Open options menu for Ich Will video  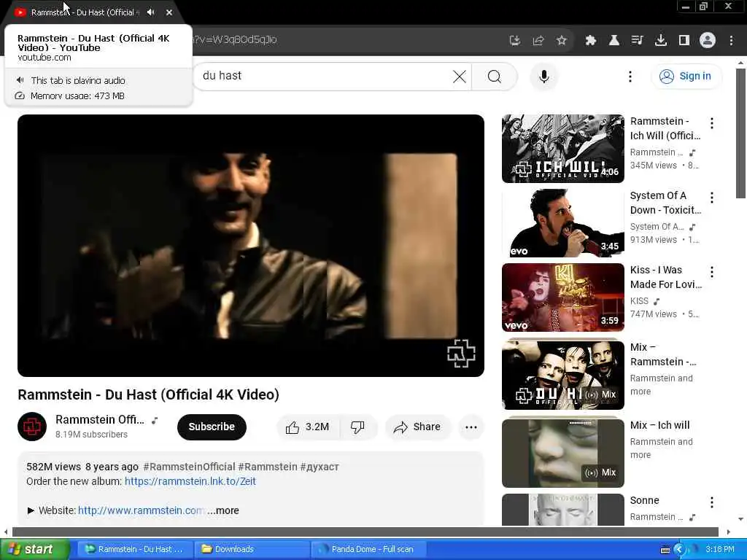[x=712, y=123]
